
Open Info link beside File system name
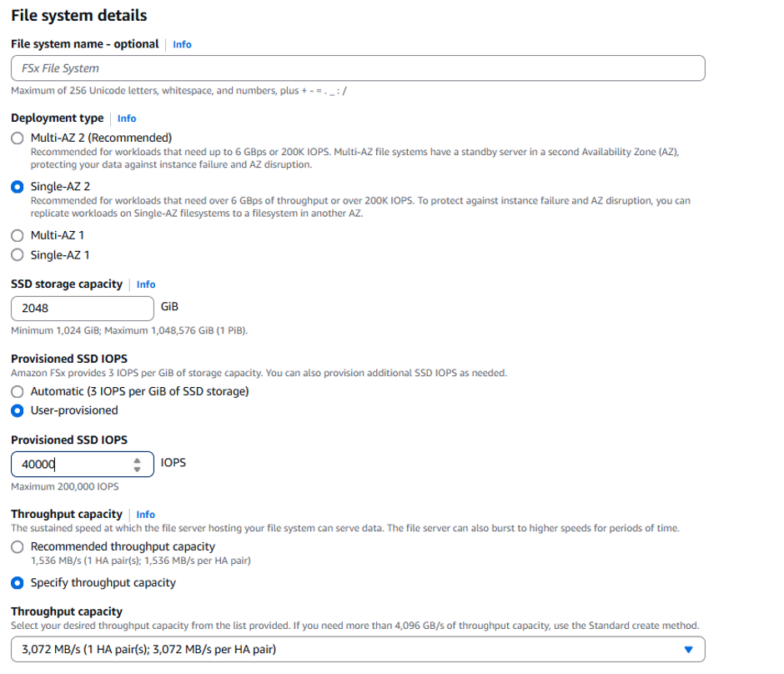182,44
